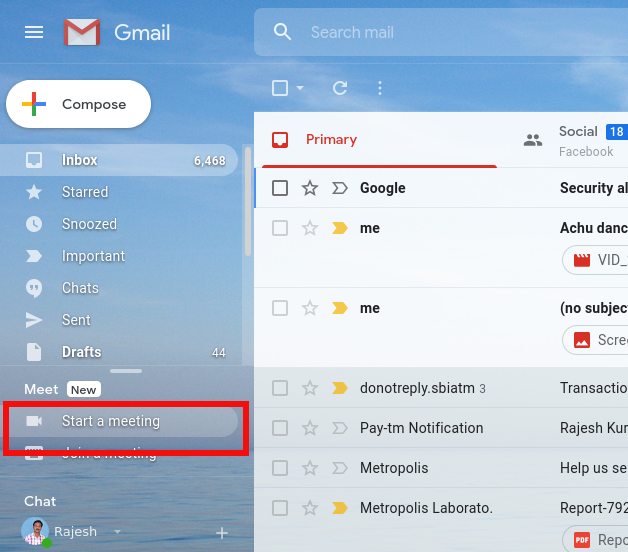Select the donotreply.sbiatm email checkbox
This screenshot has height=552, width=628.
[x=280, y=388]
